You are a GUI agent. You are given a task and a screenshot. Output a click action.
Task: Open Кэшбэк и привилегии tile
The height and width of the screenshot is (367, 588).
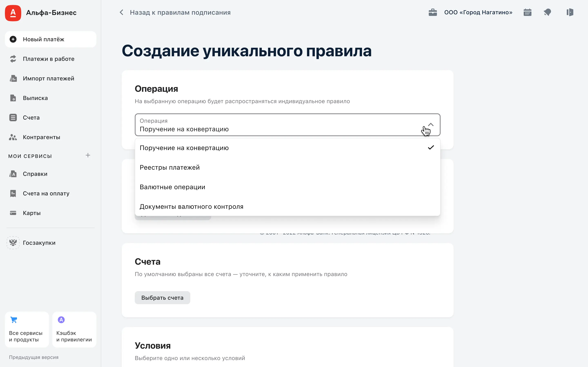[x=74, y=329]
